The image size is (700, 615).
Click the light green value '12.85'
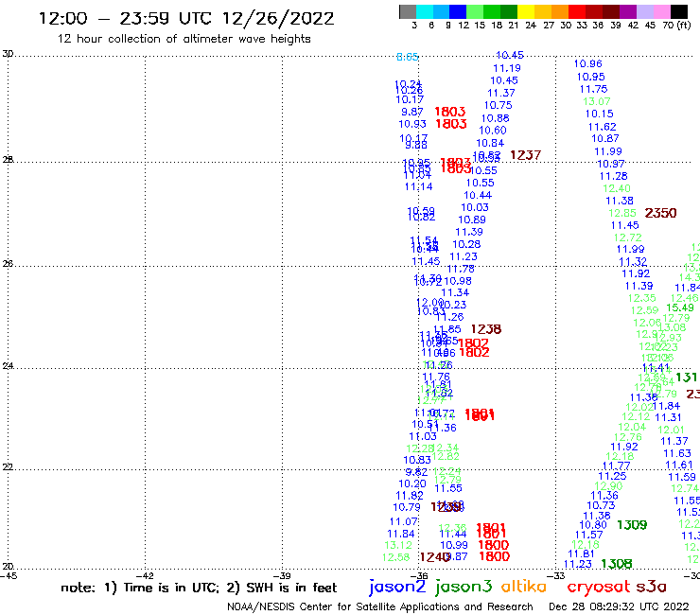pos(621,213)
